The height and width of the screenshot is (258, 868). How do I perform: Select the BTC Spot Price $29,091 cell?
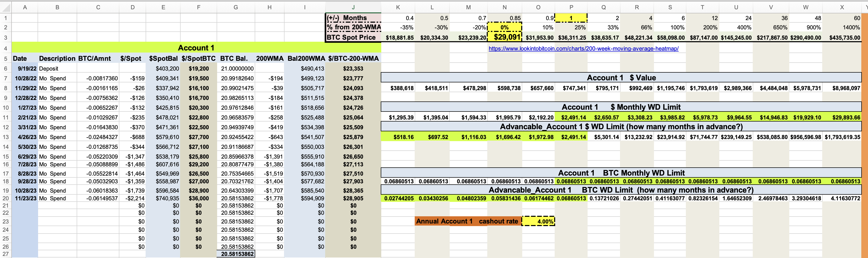pyautogui.click(x=504, y=37)
